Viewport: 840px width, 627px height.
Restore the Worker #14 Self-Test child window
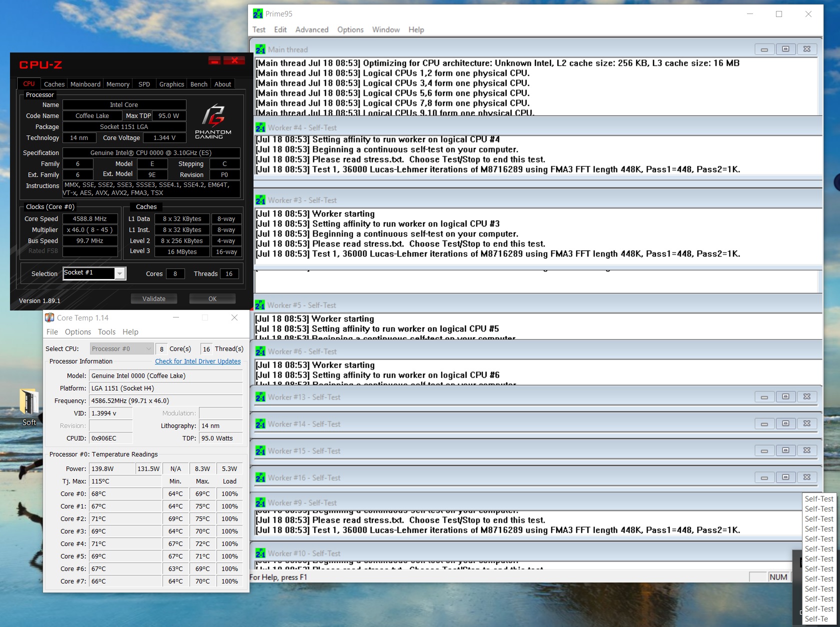point(785,423)
